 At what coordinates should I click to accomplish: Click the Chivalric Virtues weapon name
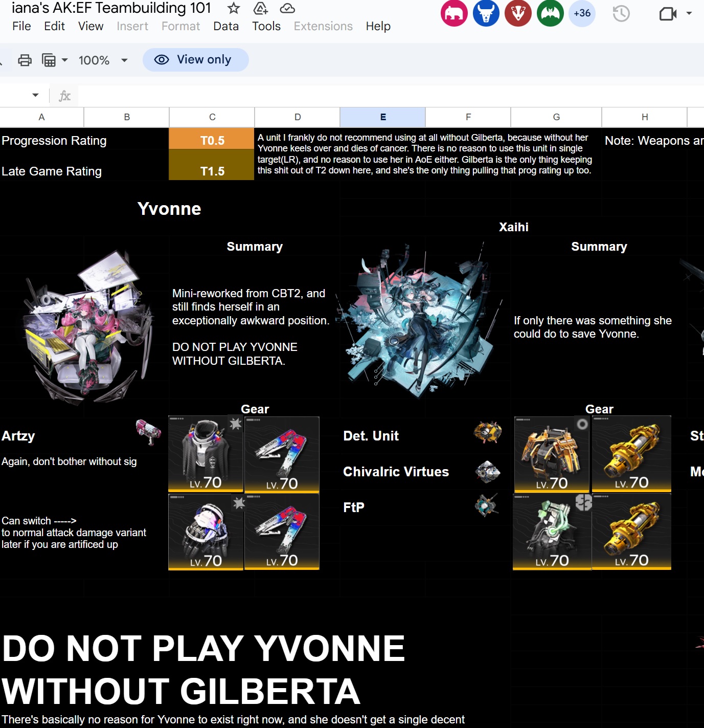pos(396,472)
